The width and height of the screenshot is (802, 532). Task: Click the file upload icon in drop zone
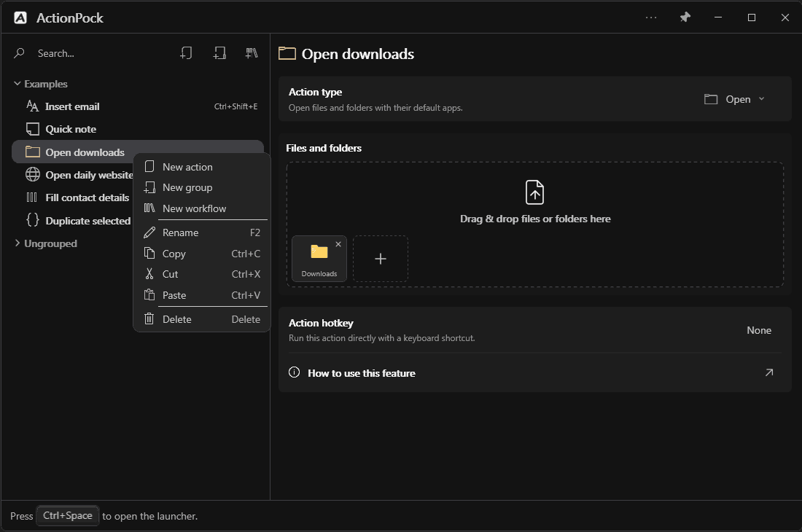pos(535,192)
